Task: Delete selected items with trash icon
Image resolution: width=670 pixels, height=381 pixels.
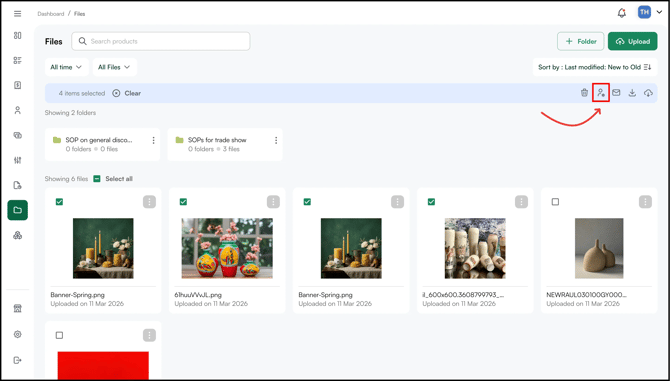Action: [x=584, y=93]
